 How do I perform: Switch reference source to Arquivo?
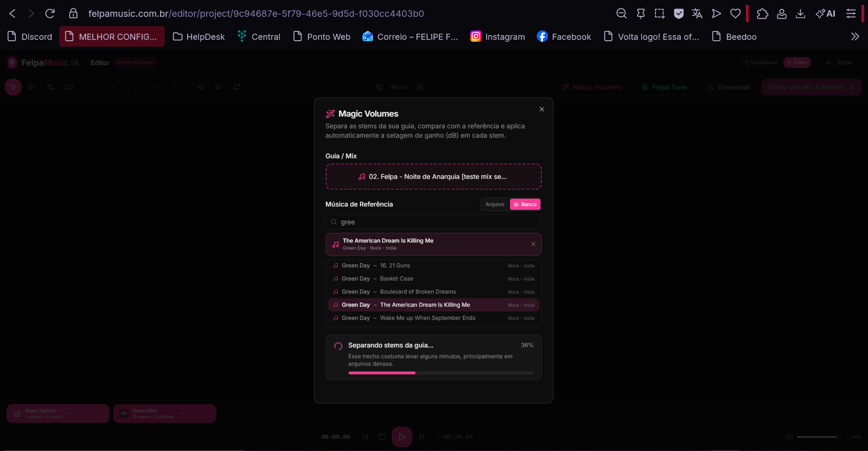tap(495, 204)
